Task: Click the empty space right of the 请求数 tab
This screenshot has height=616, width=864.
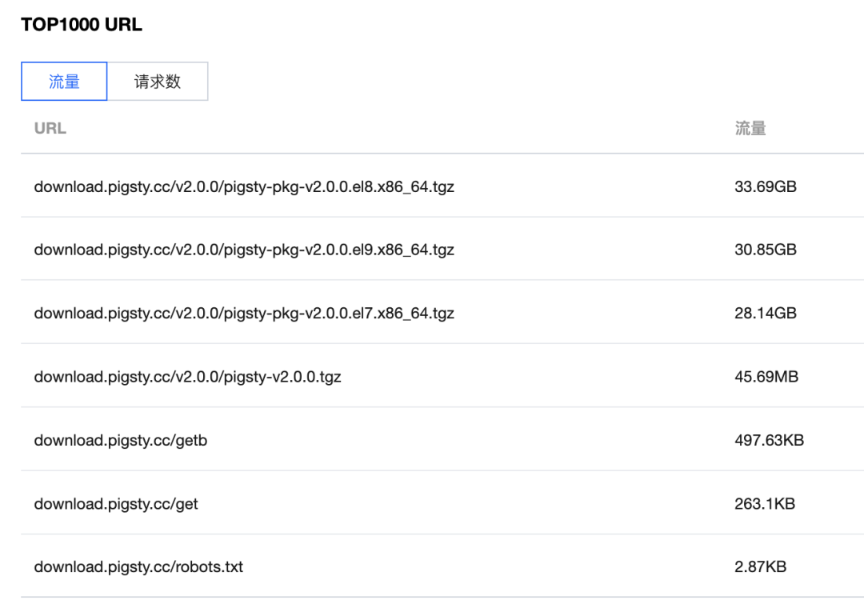Action: [480, 82]
